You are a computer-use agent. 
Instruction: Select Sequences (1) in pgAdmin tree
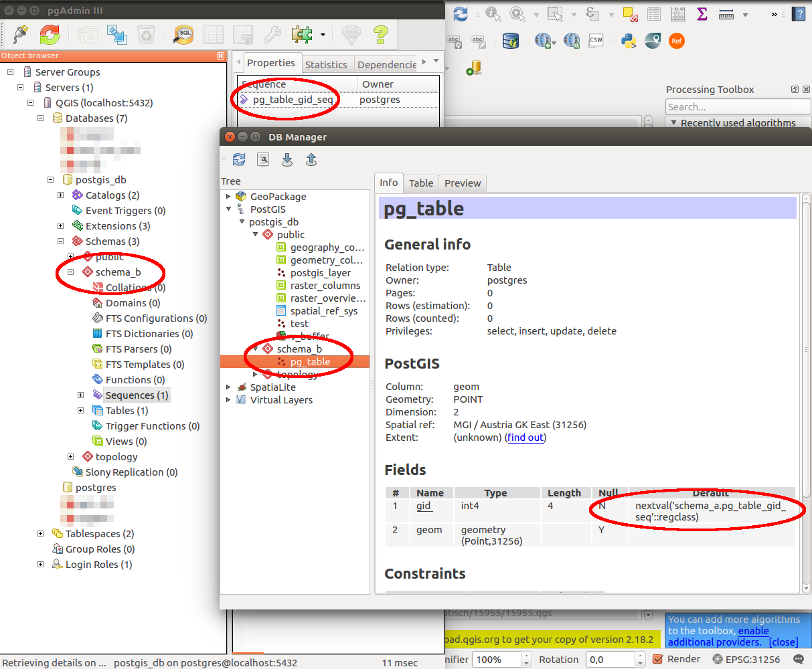[x=137, y=395]
